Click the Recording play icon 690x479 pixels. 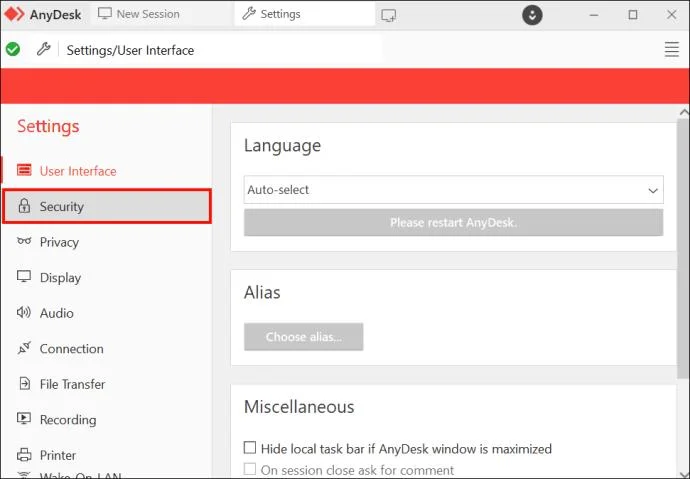(x=24, y=418)
